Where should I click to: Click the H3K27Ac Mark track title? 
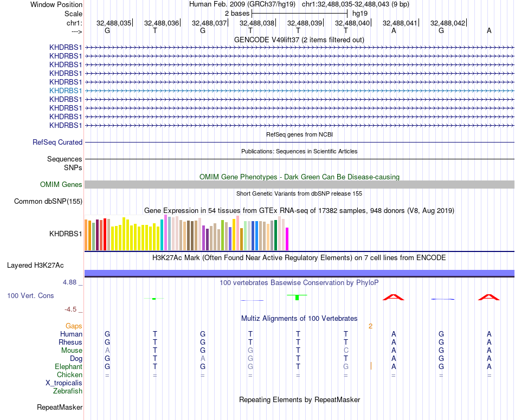click(299, 258)
